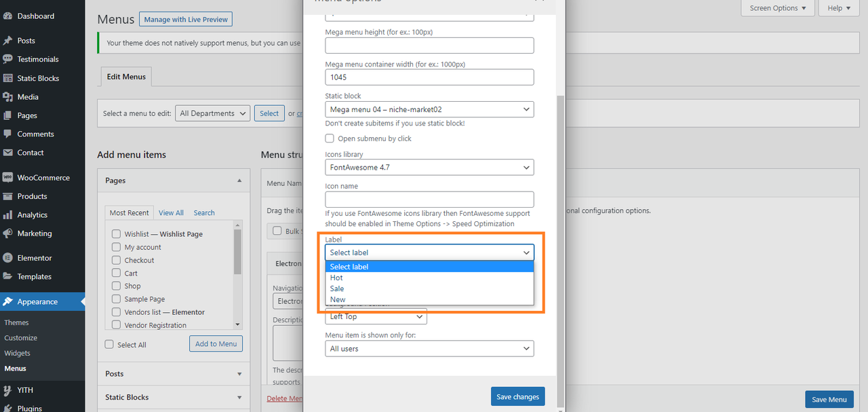Open the Most Recent tab
The image size is (868, 412).
point(129,212)
